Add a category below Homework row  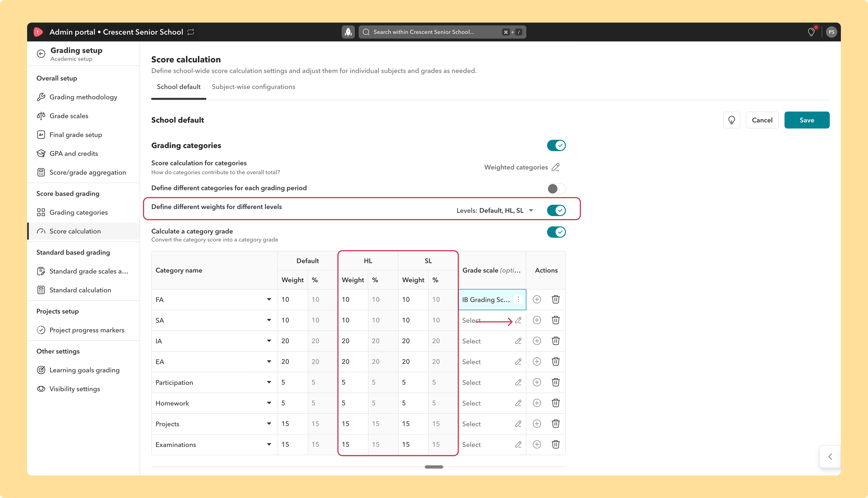coord(537,403)
